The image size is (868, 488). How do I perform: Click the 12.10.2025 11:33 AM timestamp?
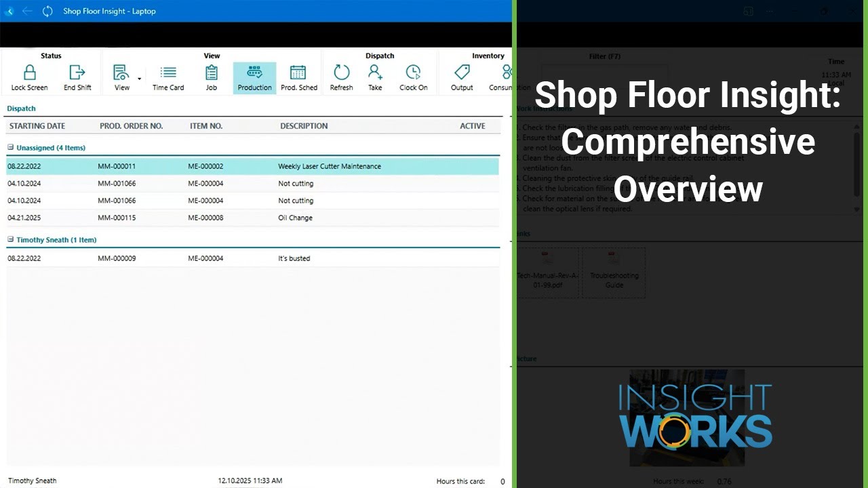(x=250, y=481)
